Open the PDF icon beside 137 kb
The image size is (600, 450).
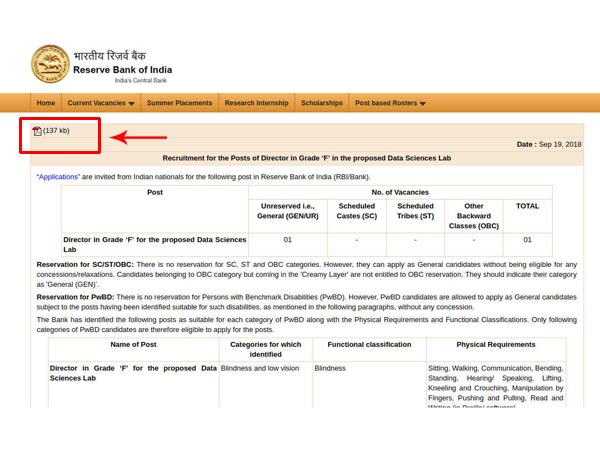pos(37,131)
